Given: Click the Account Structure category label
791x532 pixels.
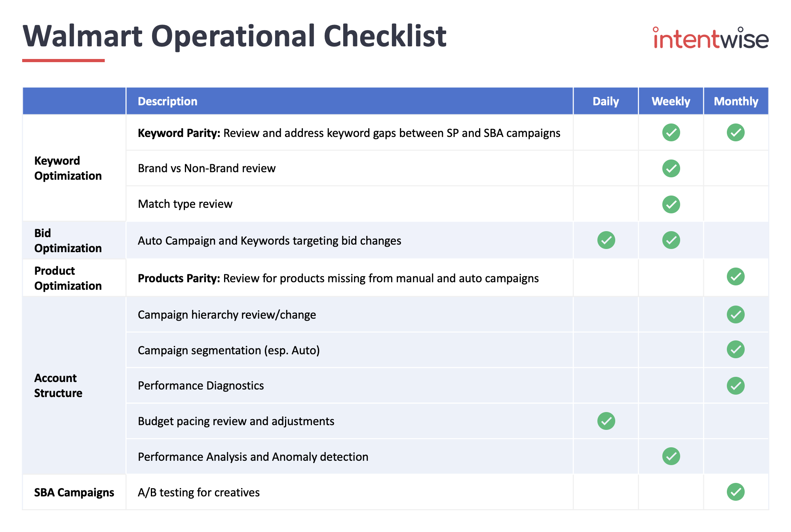Looking at the screenshot, I should point(58,386).
